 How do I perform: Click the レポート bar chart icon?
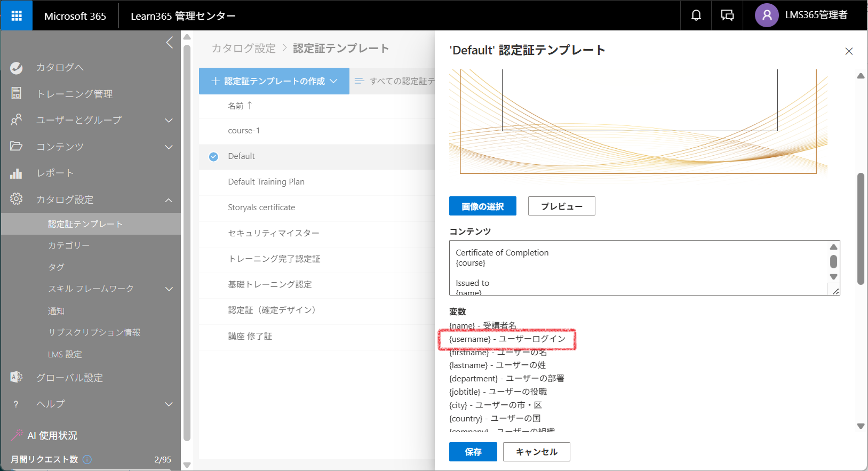[x=17, y=173]
